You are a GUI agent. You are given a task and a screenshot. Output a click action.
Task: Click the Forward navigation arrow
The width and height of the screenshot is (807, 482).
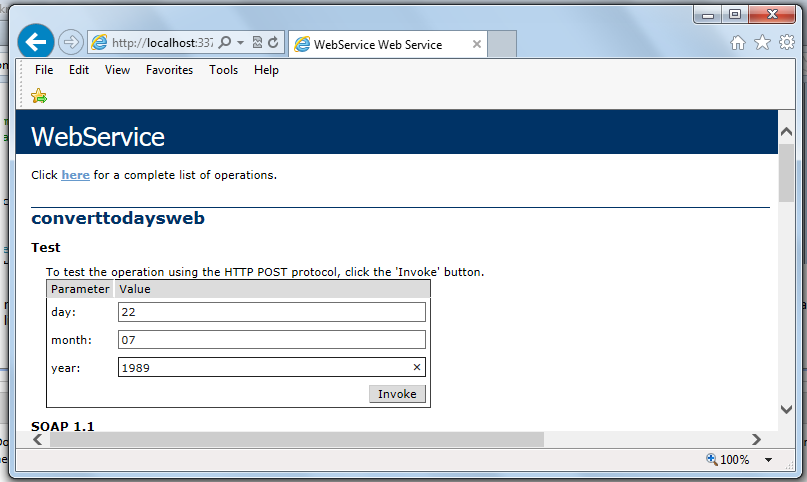[71, 42]
